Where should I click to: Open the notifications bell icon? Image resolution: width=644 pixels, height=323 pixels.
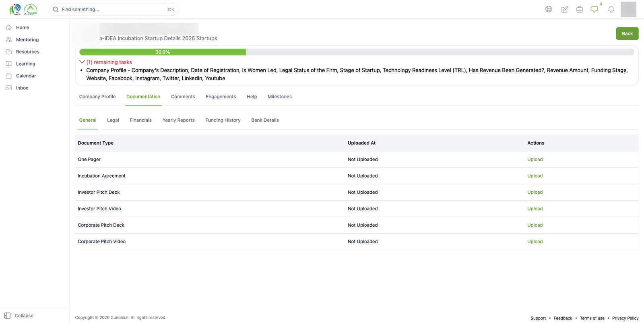611,9
